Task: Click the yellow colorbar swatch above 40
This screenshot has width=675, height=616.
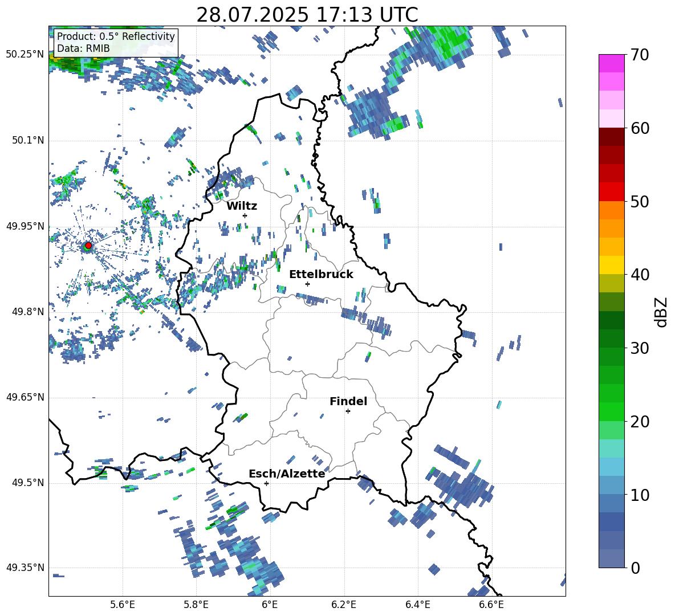Action: coord(611,265)
